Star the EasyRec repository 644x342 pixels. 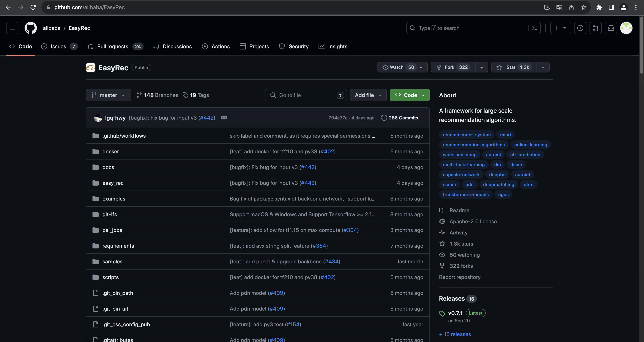click(514, 67)
